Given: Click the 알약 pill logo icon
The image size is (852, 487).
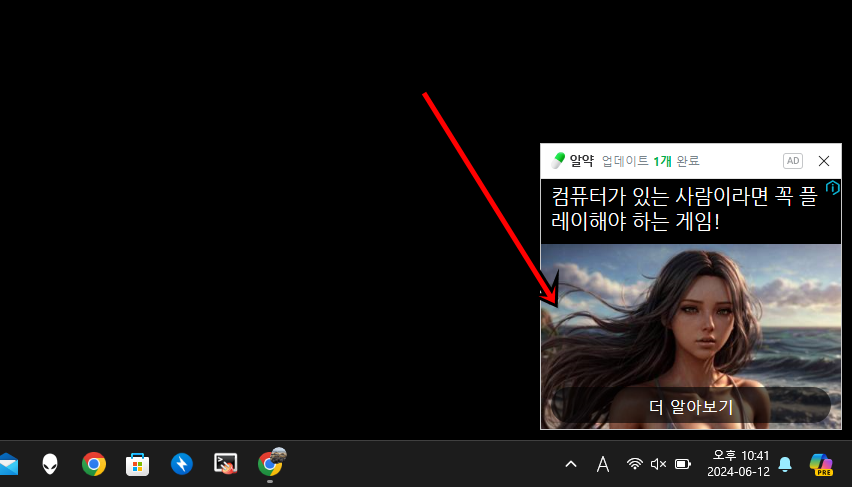Looking at the screenshot, I should click(558, 160).
